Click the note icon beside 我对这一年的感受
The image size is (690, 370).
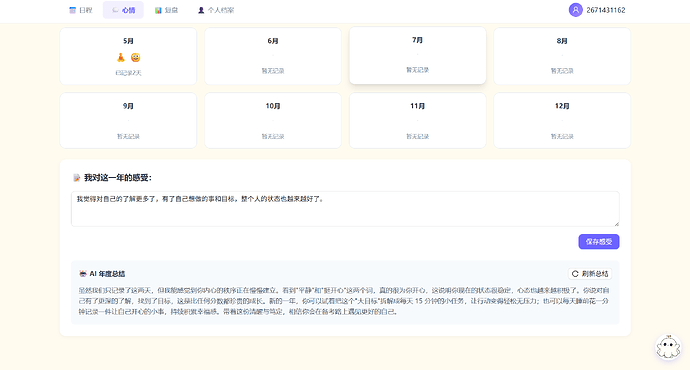77,178
